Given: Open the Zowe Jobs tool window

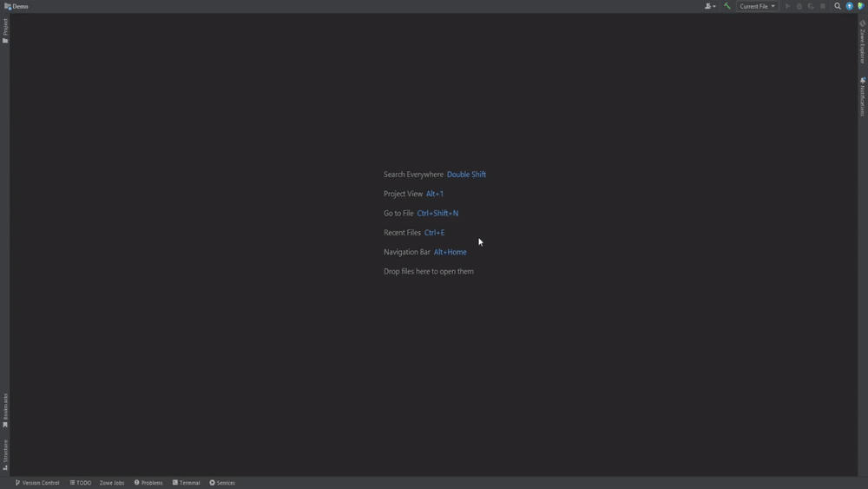Looking at the screenshot, I should [x=112, y=483].
